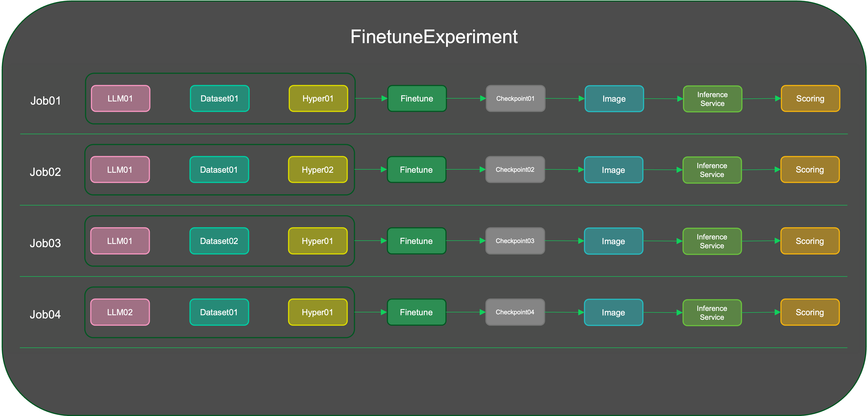Click Inference Service node in Job03 row
This screenshot has height=416, width=868.
[x=712, y=241]
